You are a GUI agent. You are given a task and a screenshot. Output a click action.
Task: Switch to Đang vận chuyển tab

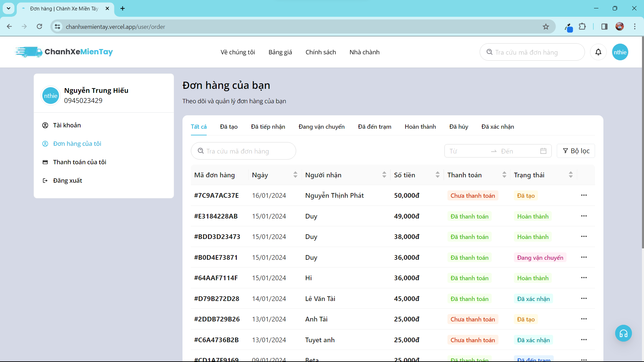321,127
